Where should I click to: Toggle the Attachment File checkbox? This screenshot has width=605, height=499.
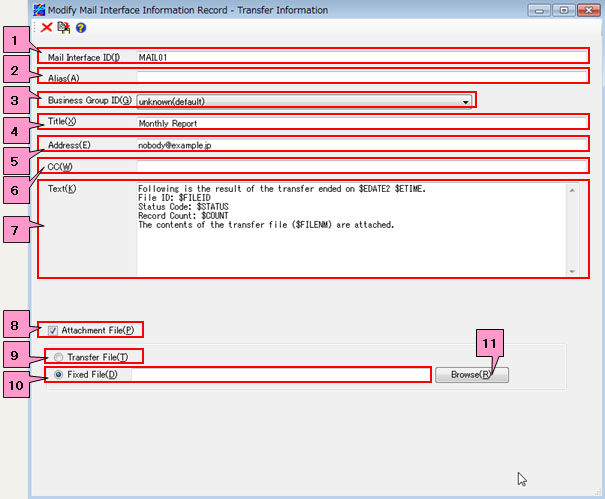click(x=52, y=329)
